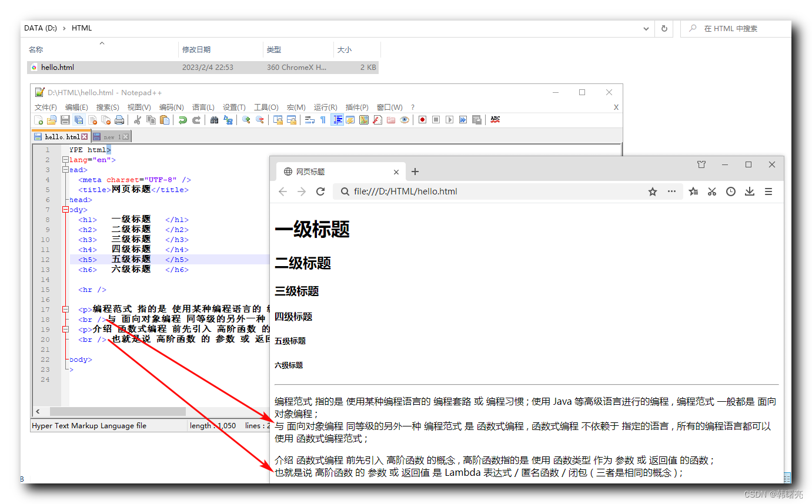Image resolution: width=812 pixels, height=504 pixels.
Task: Click browser skin shirt icon
Action: 701,165
